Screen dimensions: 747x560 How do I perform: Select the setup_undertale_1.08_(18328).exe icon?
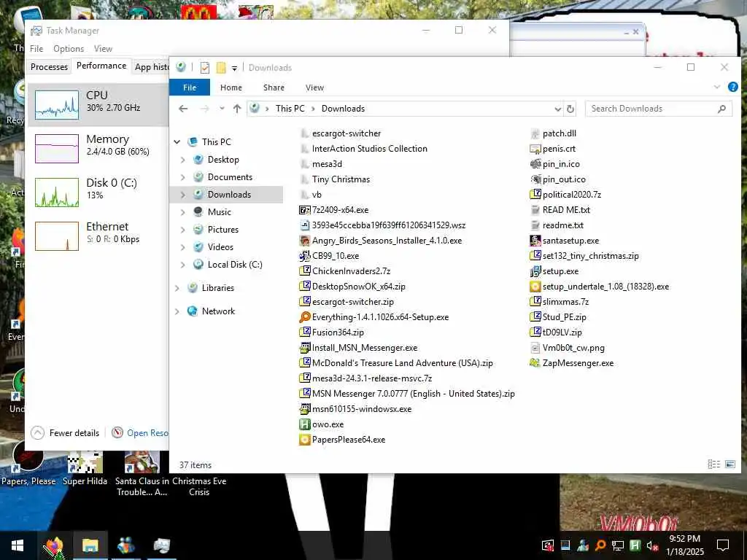(x=535, y=287)
